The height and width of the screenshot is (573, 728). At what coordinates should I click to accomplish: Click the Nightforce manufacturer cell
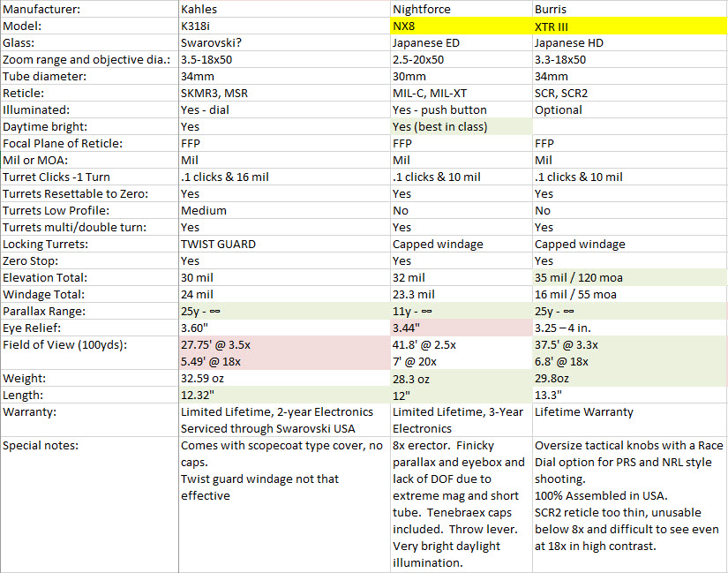(x=461, y=10)
